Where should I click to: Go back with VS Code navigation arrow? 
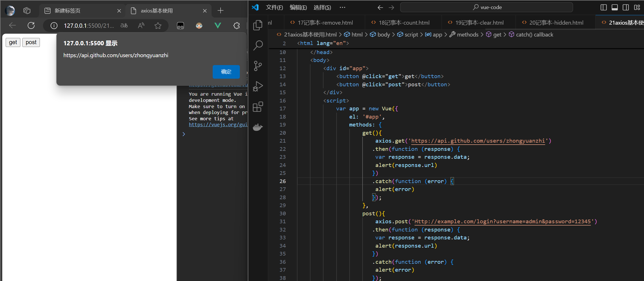click(x=380, y=7)
